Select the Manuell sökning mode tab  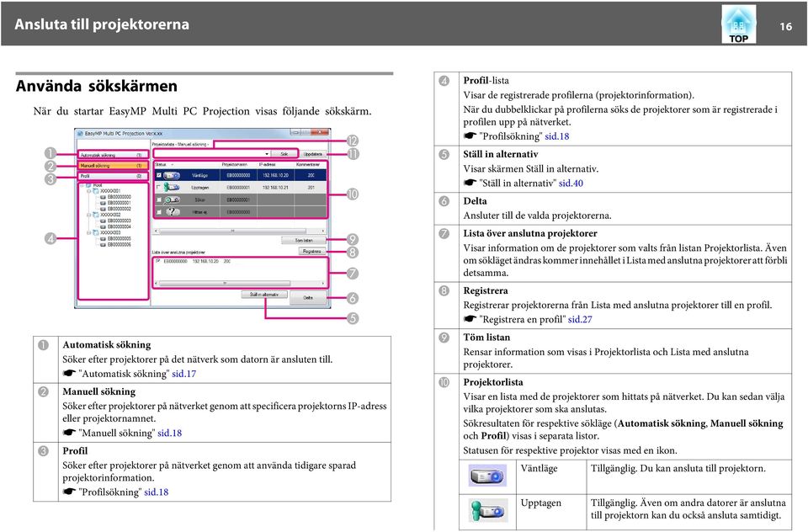pyautogui.click(x=114, y=166)
